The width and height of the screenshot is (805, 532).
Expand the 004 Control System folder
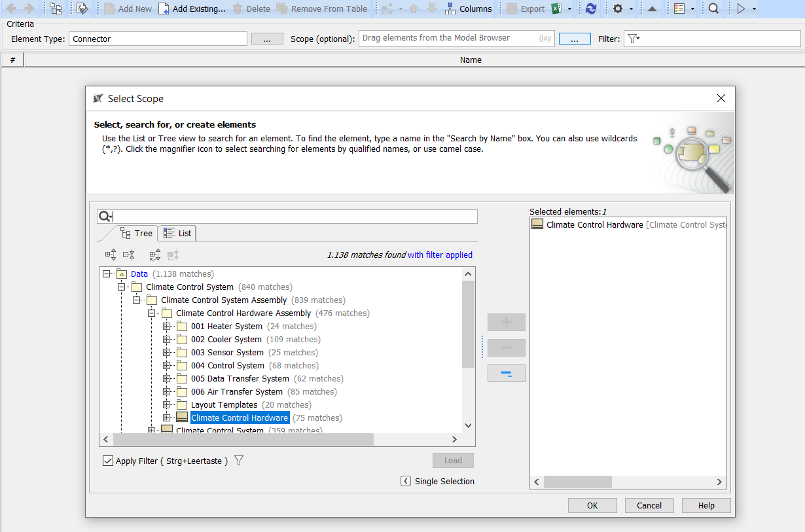tap(167, 365)
